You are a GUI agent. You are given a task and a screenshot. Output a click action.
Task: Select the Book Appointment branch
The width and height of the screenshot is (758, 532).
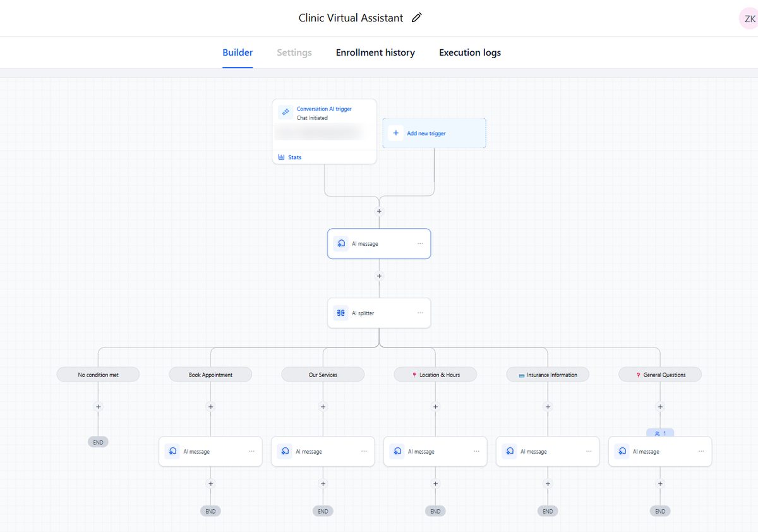pos(210,375)
